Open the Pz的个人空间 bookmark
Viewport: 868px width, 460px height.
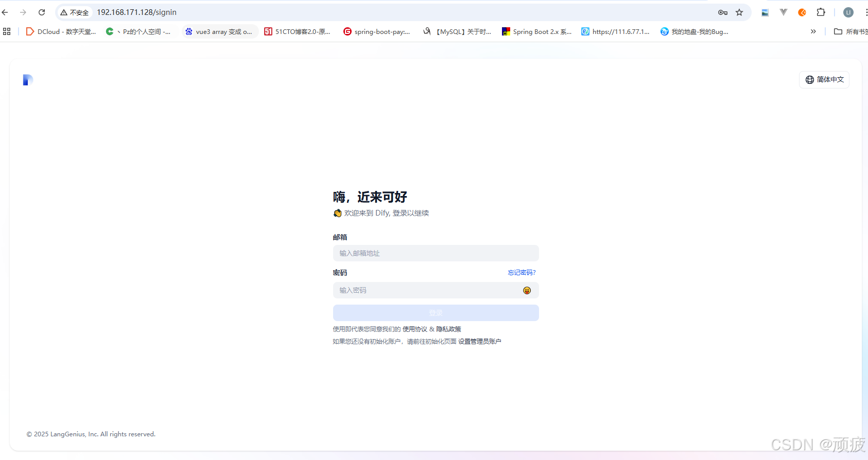pyautogui.click(x=138, y=31)
